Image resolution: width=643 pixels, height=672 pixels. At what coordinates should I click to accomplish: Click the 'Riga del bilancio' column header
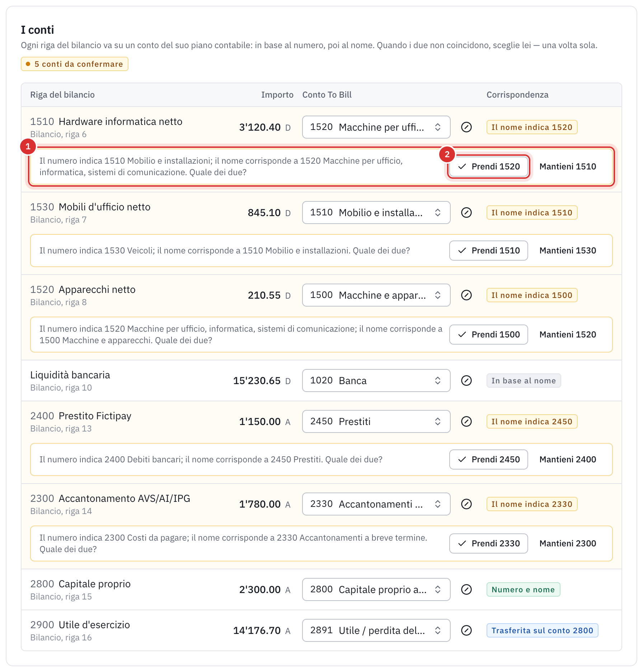(62, 95)
